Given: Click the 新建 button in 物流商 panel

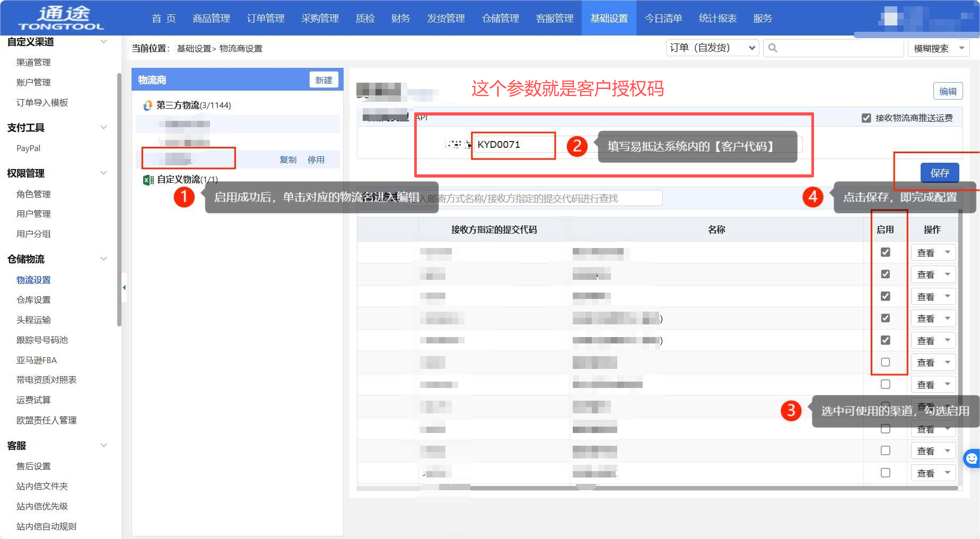Looking at the screenshot, I should [x=323, y=80].
